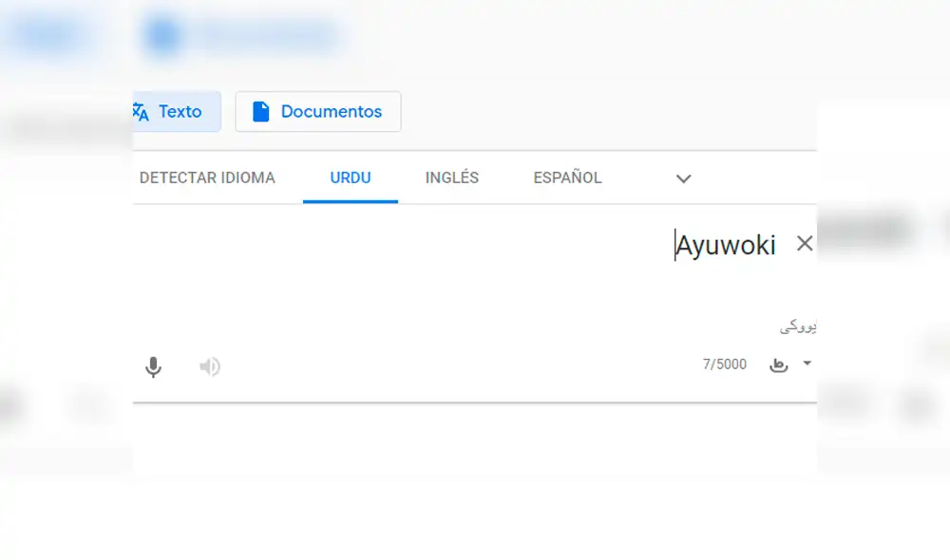Click the microphone icon to translate by voice
Image resolution: width=950 pixels, height=560 pixels.
[153, 366]
